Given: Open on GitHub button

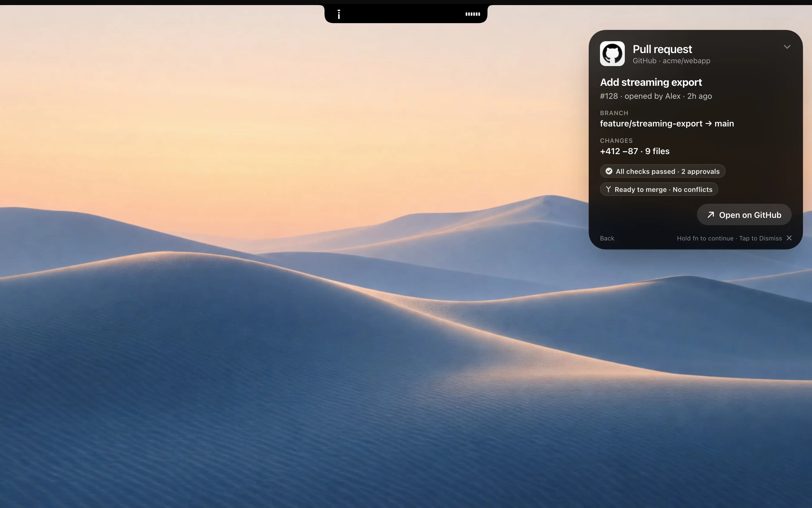Looking at the screenshot, I should [744, 215].
